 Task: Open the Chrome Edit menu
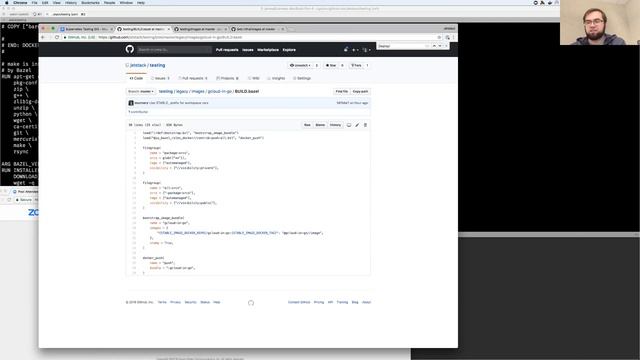[x=45, y=2]
